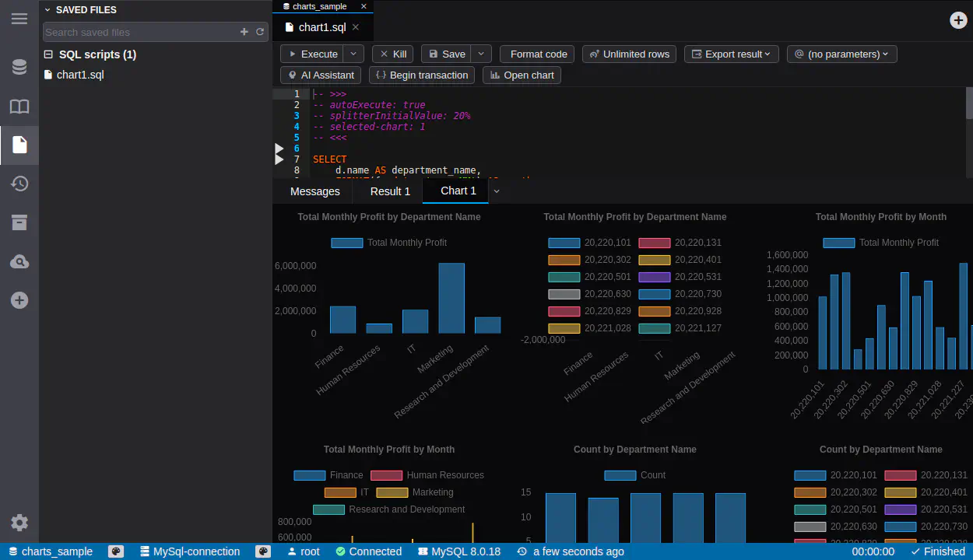Open the cloud connections sidebar icon
Viewport: 973px width, 560px height.
click(x=19, y=261)
